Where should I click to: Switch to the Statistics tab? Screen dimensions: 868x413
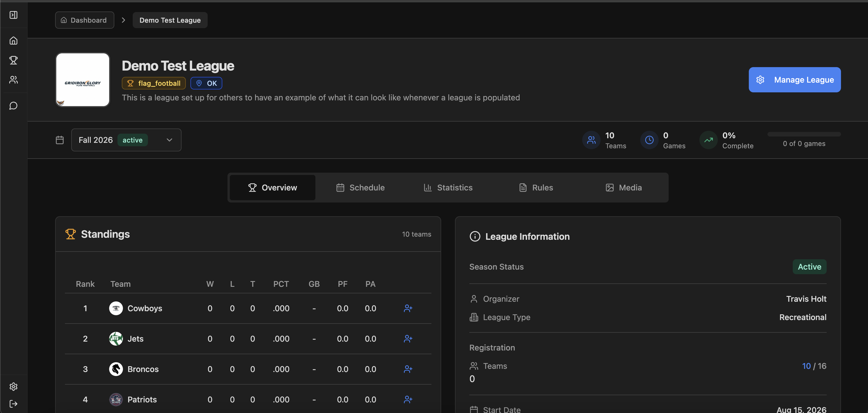point(448,188)
